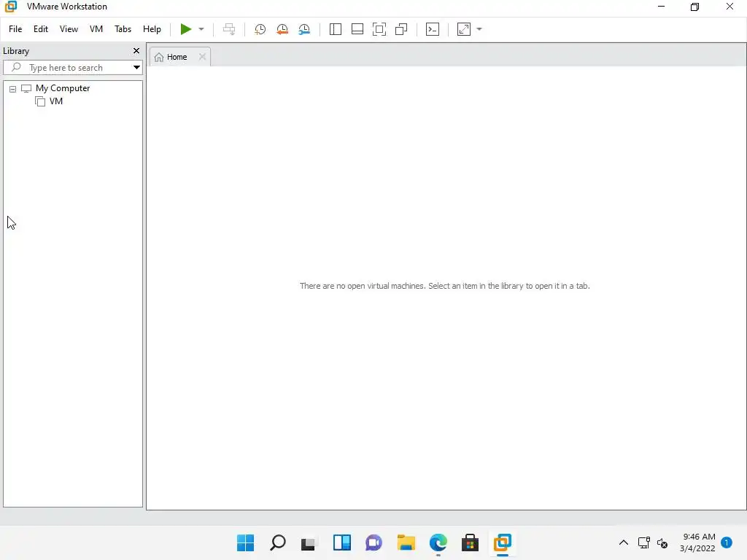Click the library search field

click(x=72, y=68)
